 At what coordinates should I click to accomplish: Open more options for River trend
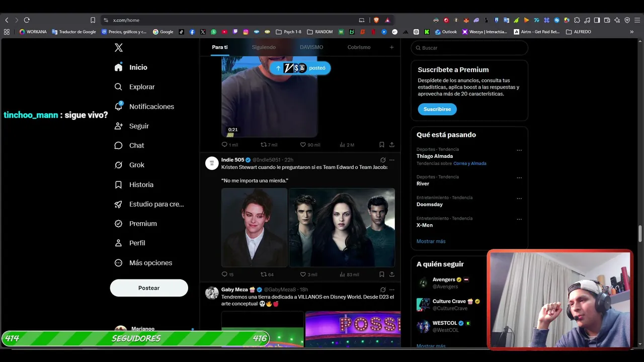(x=519, y=178)
